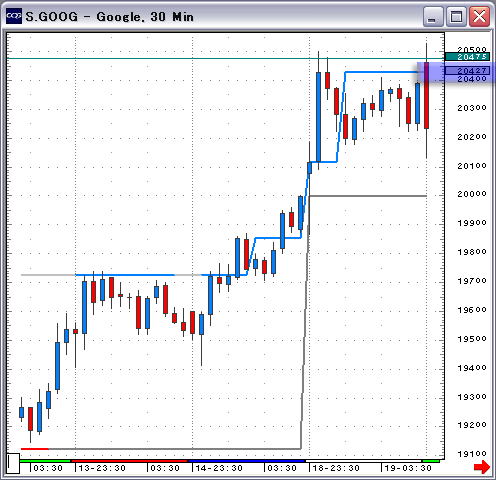The image size is (496, 480).
Task: Click the teal horizontal line at 20475
Action: click(x=225, y=59)
